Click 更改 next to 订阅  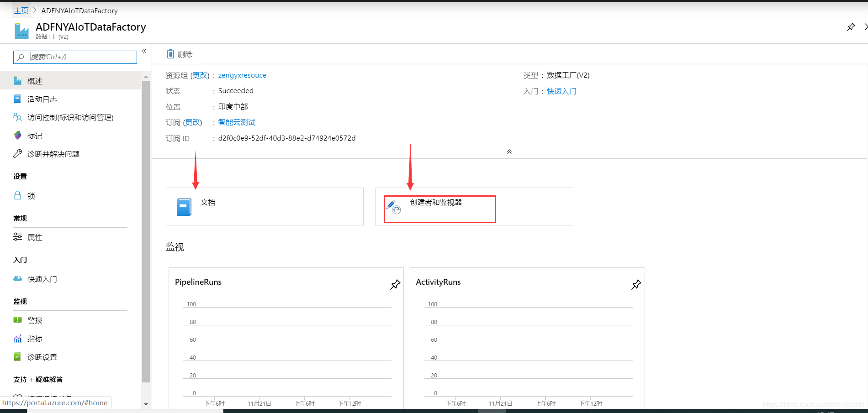coord(192,122)
